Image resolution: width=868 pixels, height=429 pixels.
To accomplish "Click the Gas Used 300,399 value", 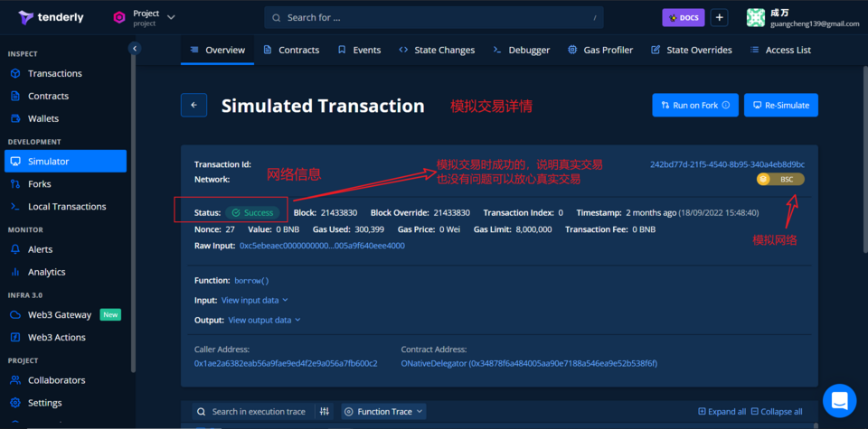I will [x=369, y=229].
